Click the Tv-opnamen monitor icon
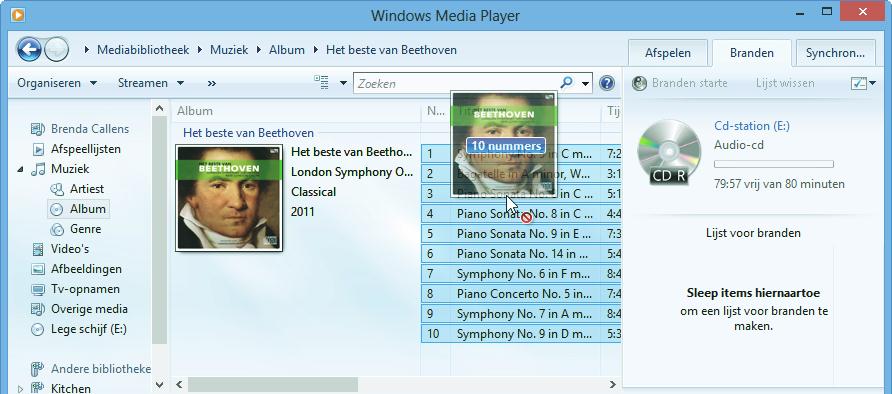The image size is (892, 394). 38,289
